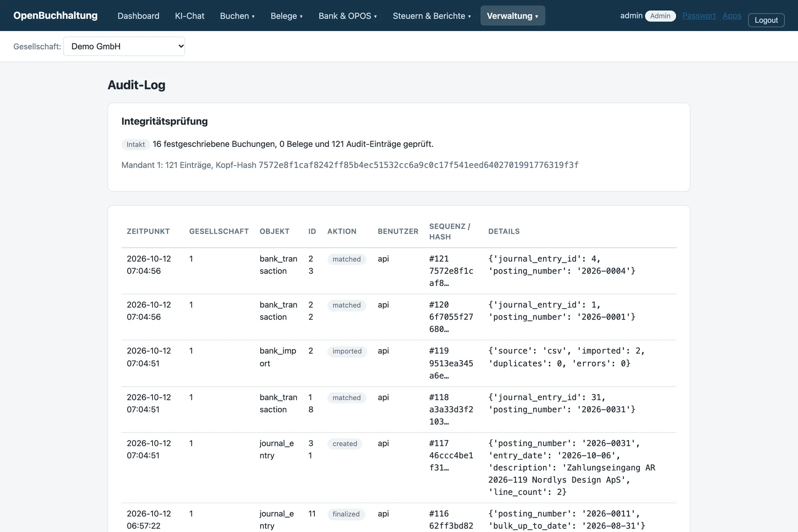Click the DETAILS column header
The image size is (798, 532).
coord(504,231)
